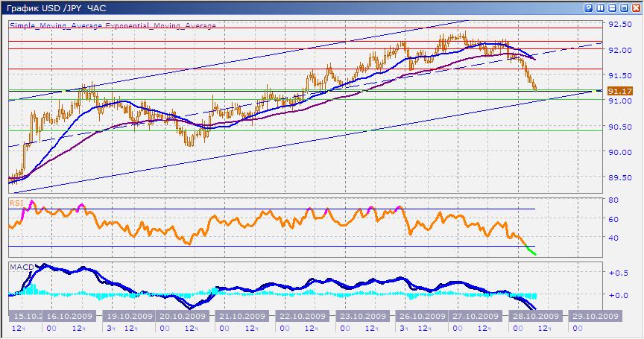Click the horizontal split window icon
The width and height of the screenshot is (644, 339).
pos(613,7)
